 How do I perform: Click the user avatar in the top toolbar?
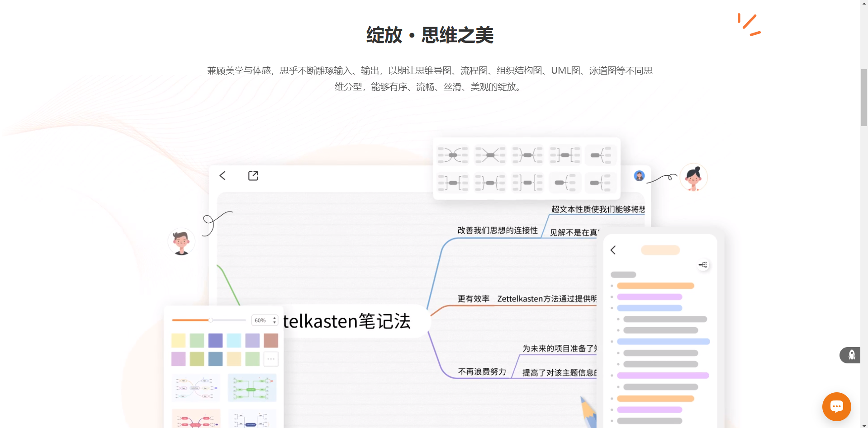coord(639,176)
